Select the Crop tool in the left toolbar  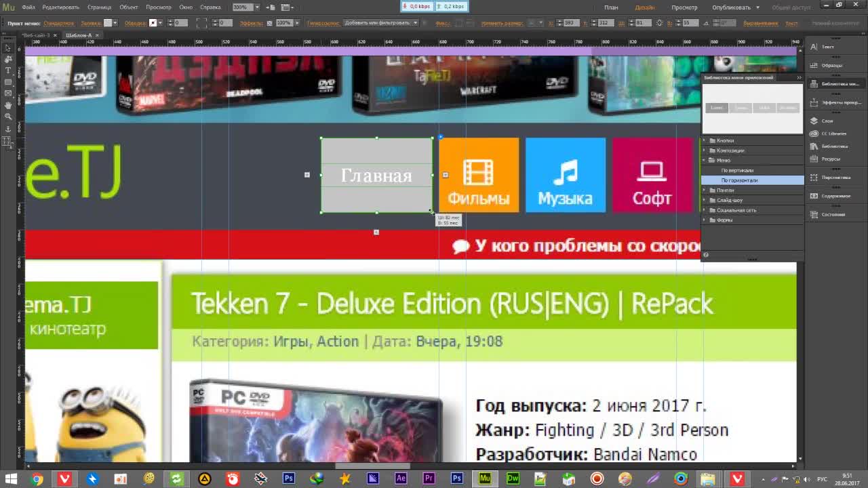point(7,60)
